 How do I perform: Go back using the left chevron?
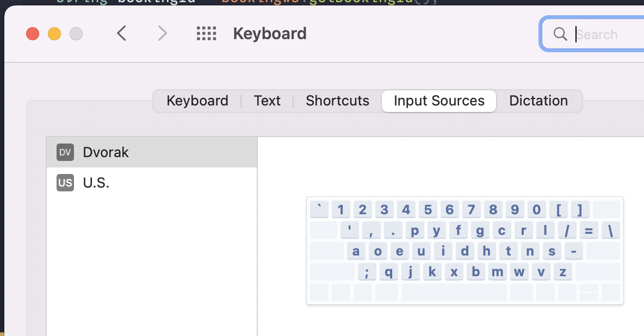(122, 33)
